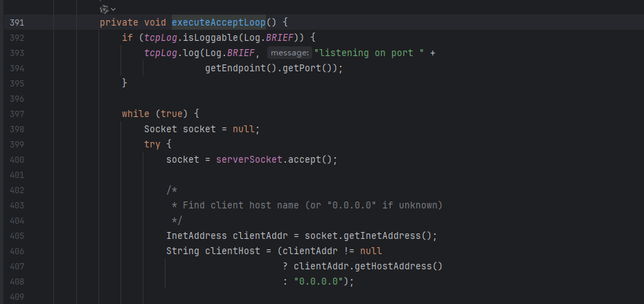644x304 pixels.
Task: Click the AI assistant icon above executeAcceptLoop
Action: (104, 9)
